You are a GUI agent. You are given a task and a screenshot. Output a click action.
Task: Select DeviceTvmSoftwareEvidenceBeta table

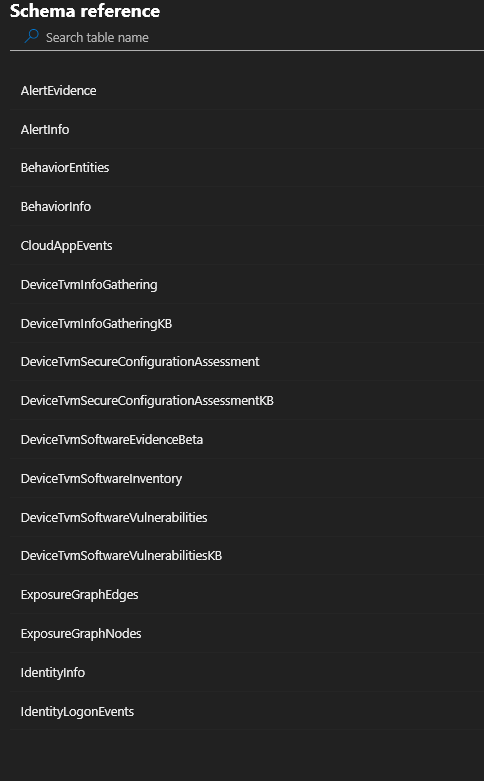click(x=247, y=439)
